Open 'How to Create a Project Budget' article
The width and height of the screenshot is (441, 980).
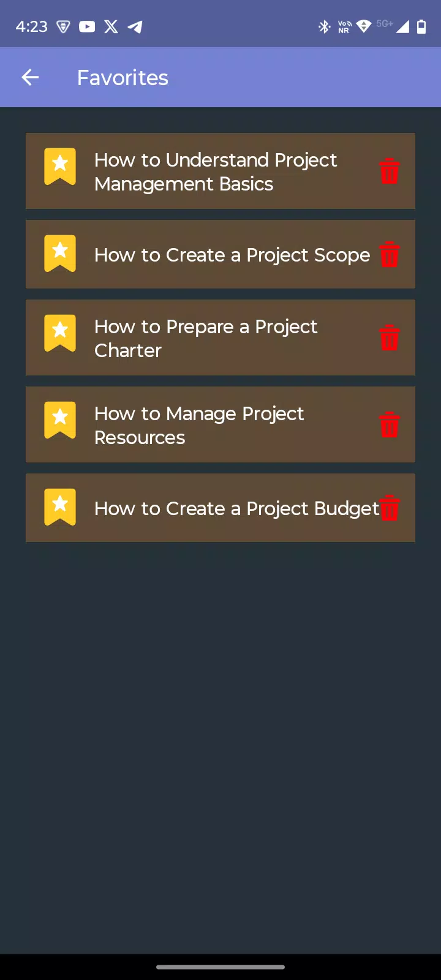(237, 508)
